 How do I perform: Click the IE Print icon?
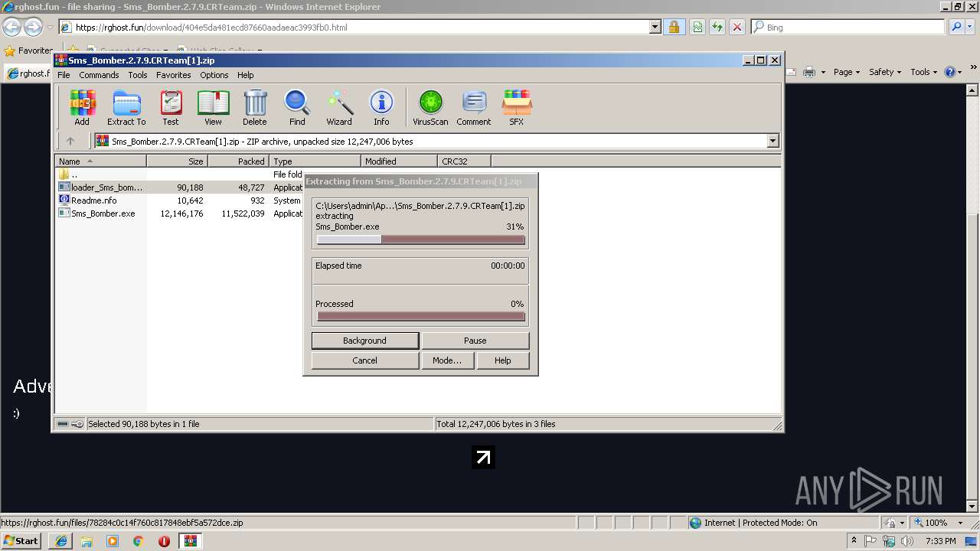(810, 72)
